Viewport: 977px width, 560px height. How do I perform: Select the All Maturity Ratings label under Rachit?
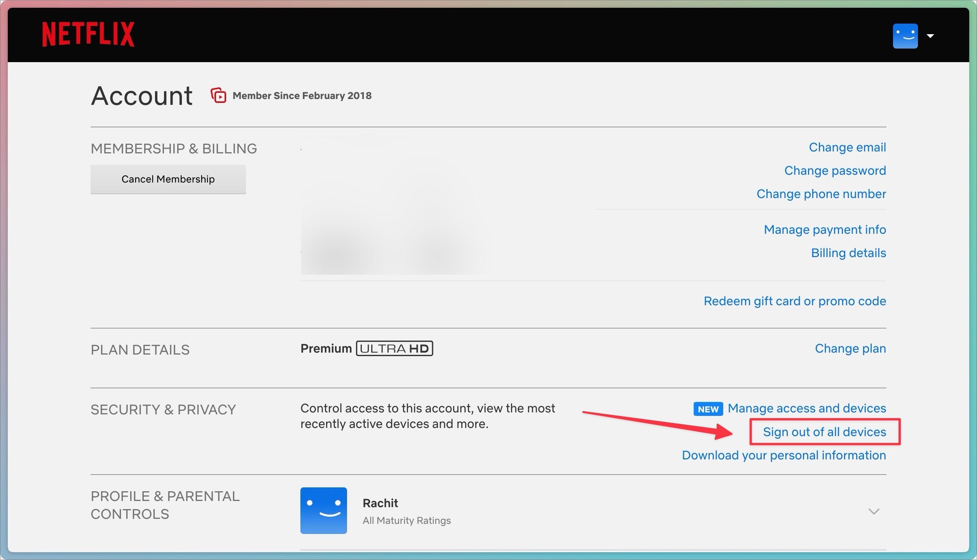click(x=407, y=520)
